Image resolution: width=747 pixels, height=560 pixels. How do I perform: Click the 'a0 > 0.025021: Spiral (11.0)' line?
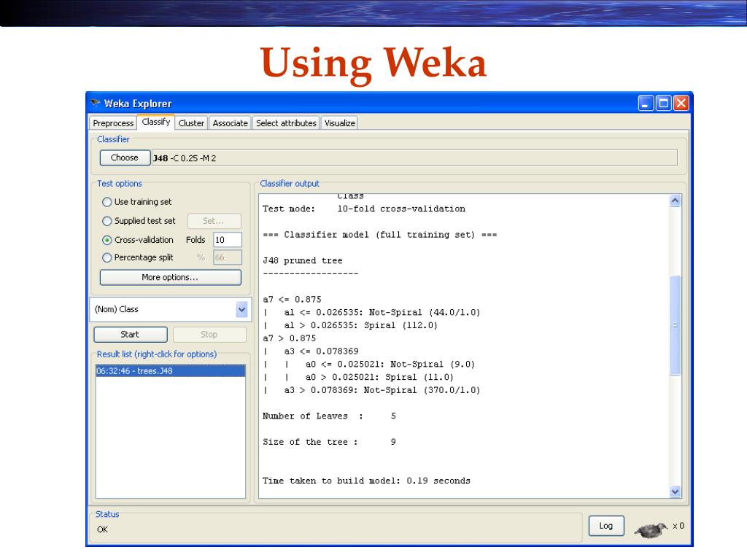[379, 377]
